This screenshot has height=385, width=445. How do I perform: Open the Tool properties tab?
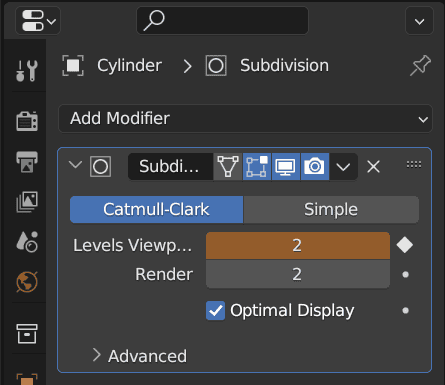27,70
